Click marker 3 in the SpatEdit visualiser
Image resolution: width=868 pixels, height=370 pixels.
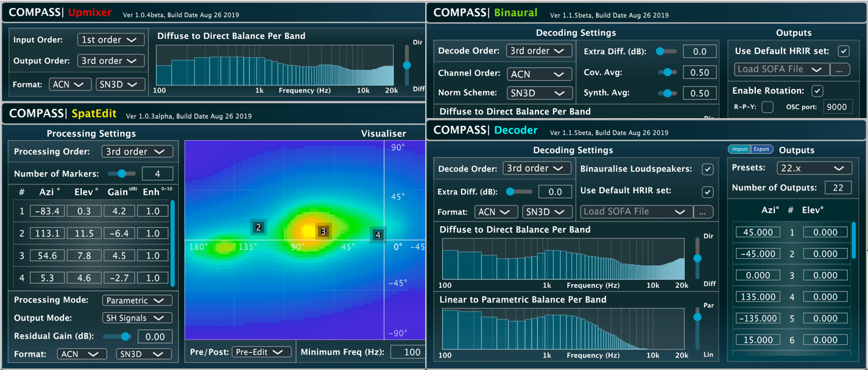coord(323,231)
